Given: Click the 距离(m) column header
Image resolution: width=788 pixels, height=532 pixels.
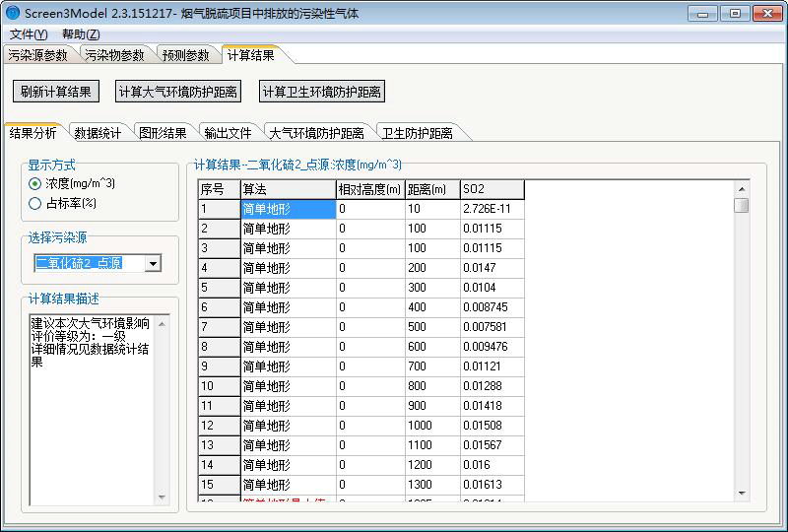Looking at the screenshot, I should 432,189.
